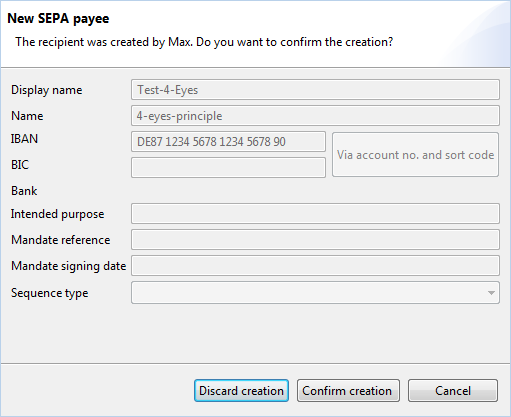The height and width of the screenshot is (417, 511).
Task: Click Via account no. and sort code
Action: tap(415, 155)
